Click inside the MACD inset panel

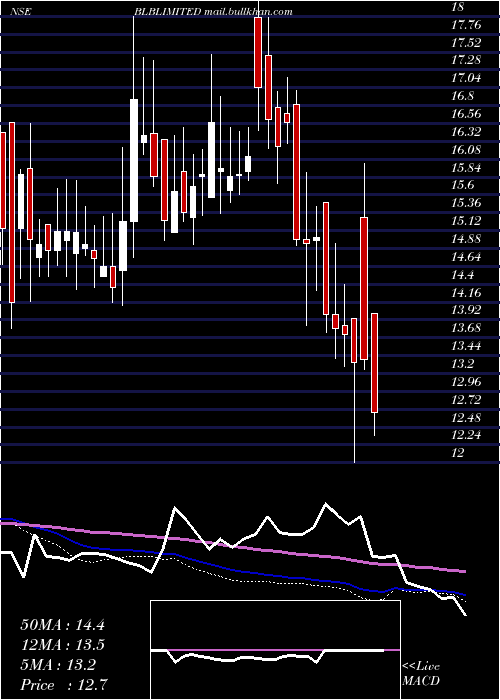[275, 650]
